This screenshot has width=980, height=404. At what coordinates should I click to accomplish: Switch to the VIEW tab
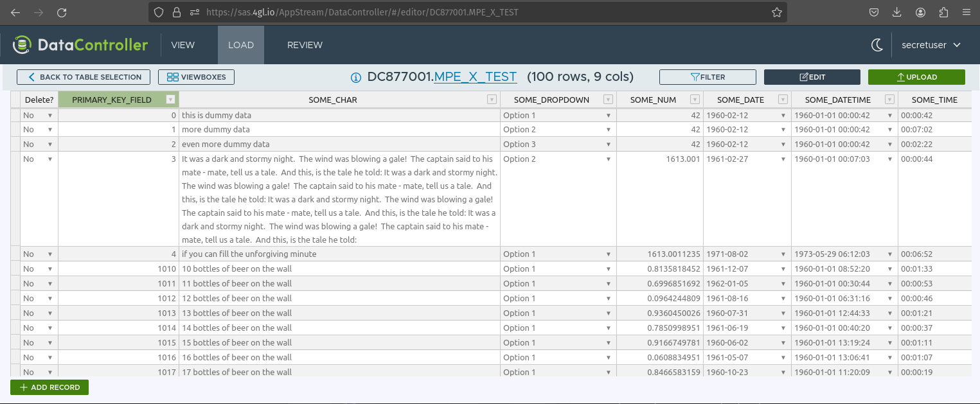click(x=183, y=45)
